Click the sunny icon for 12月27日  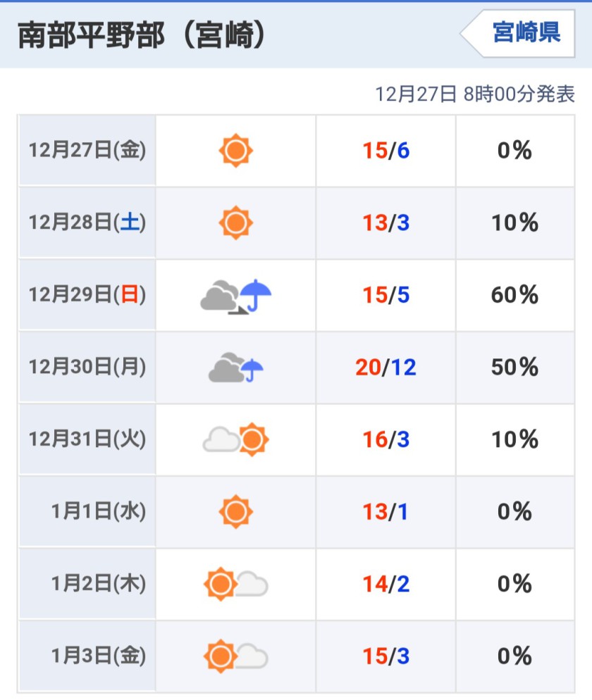pos(236,151)
